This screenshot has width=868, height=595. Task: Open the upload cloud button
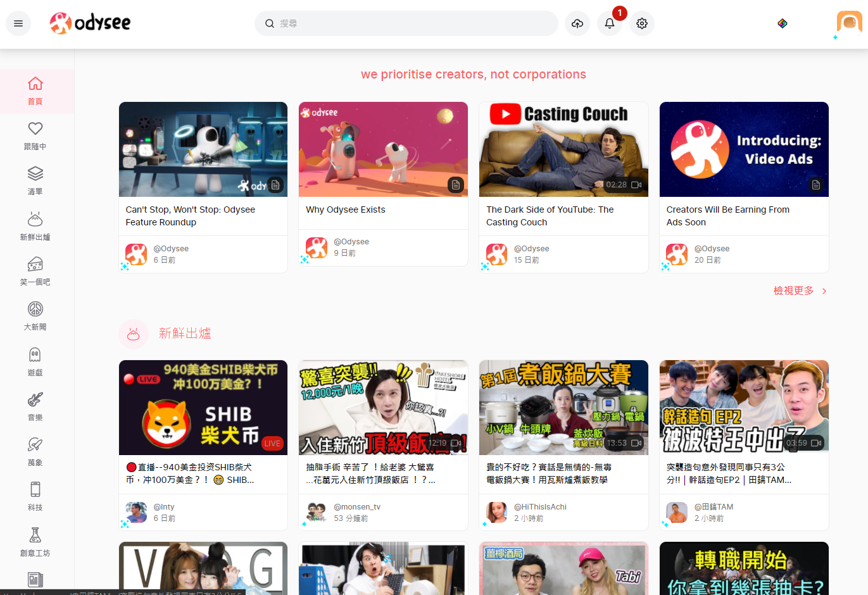pos(577,23)
